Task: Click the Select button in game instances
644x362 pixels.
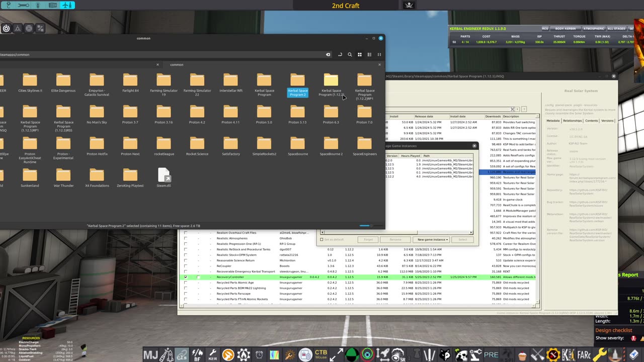Action: click(x=462, y=239)
